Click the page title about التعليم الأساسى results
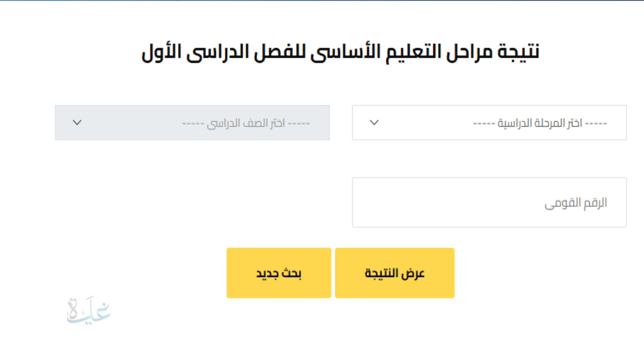Viewport: 644px width, 362px height. click(340, 50)
